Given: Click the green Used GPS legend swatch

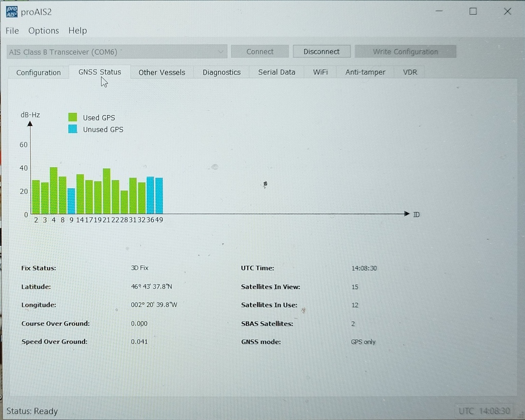Looking at the screenshot, I should tap(73, 117).
